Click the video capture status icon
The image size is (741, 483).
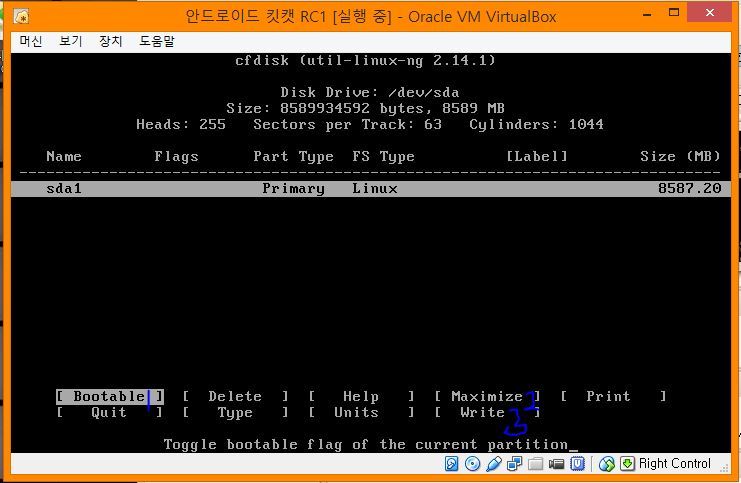[556, 464]
